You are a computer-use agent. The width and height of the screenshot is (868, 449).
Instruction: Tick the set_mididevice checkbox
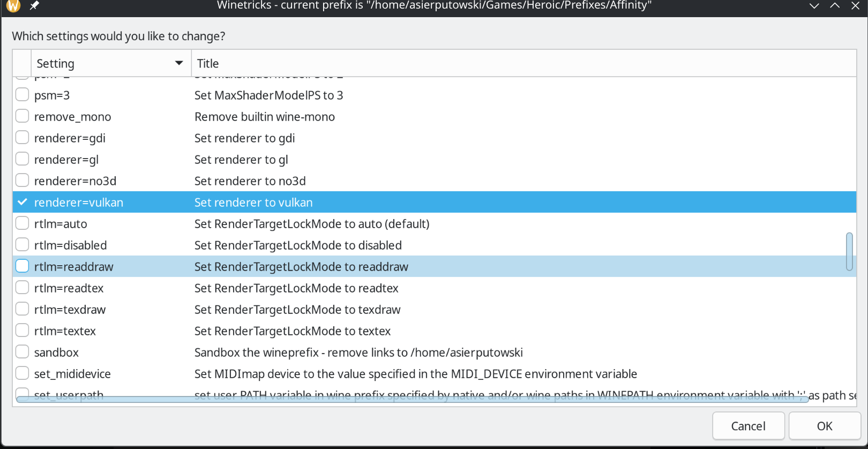pyautogui.click(x=22, y=373)
